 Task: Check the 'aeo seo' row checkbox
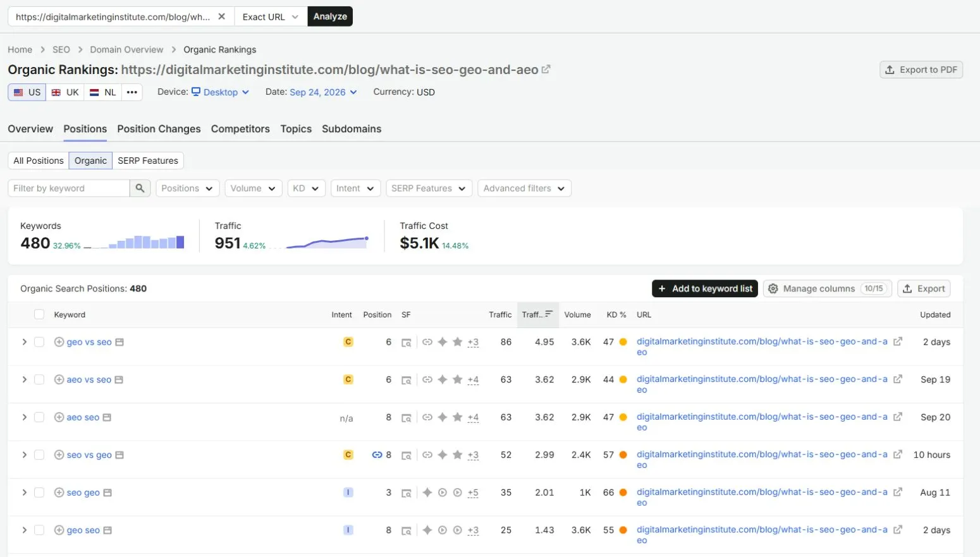click(39, 417)
